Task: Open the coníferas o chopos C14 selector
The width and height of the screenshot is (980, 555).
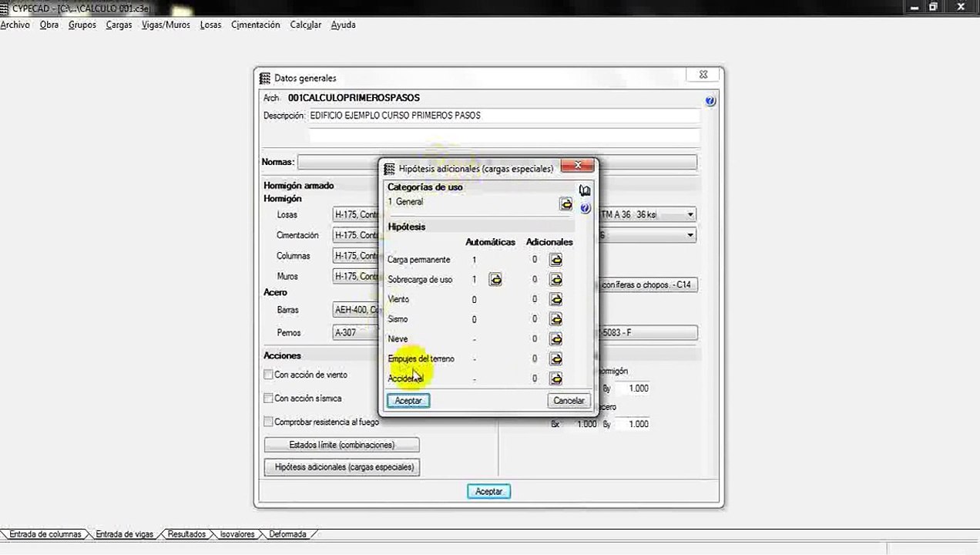Action: (x=647, y=285)
